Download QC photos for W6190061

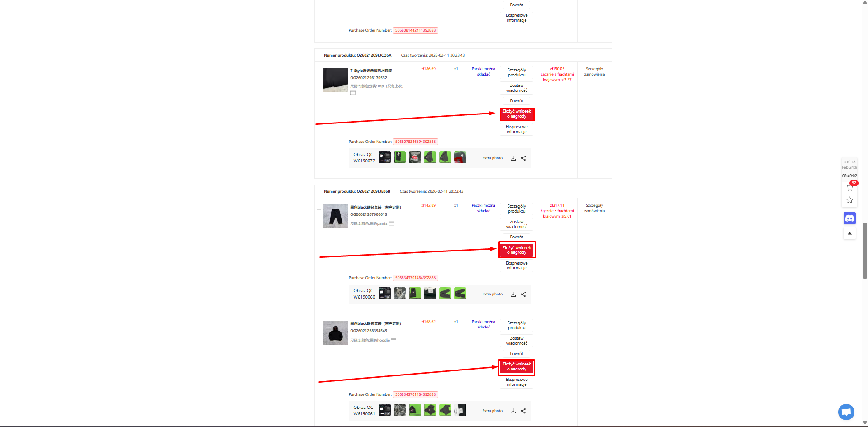coord(513,411)
